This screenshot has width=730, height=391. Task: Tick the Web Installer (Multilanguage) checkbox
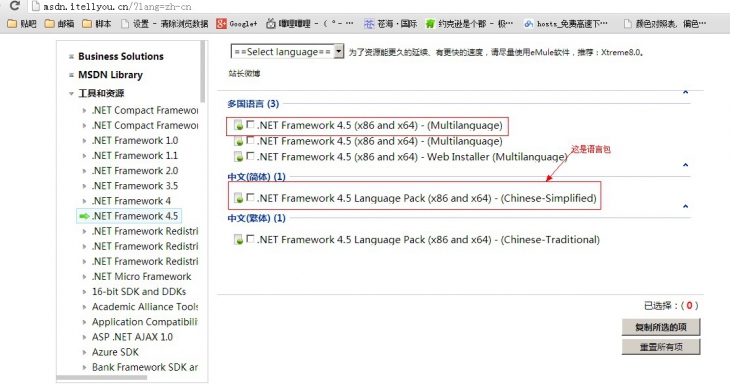pyautogui.click(x=250, y=156)
